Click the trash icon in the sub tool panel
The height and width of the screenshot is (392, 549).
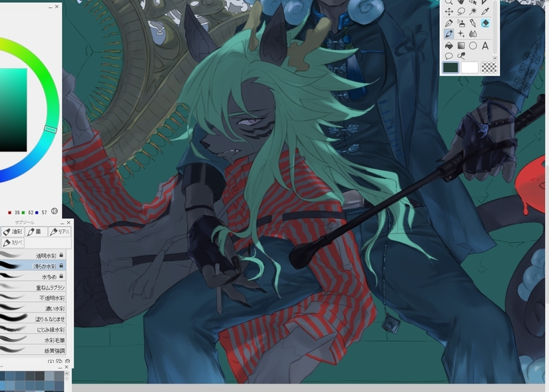[67, 361]
